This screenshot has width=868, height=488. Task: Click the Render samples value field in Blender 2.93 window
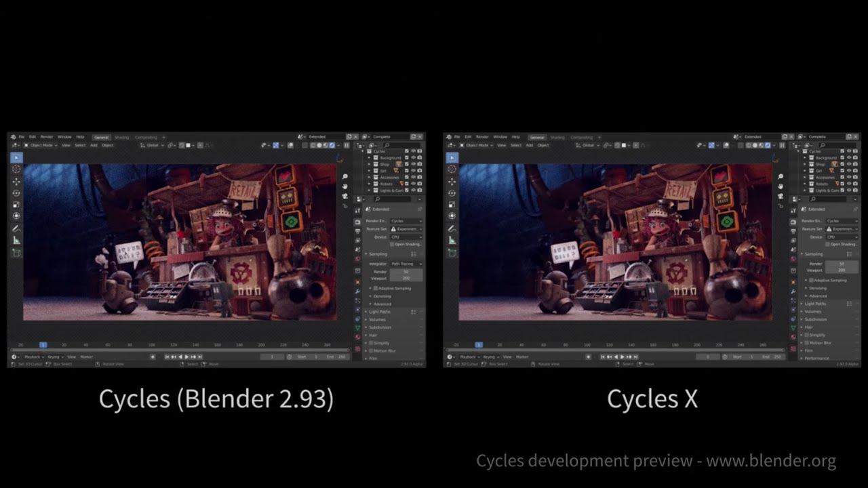406,272
